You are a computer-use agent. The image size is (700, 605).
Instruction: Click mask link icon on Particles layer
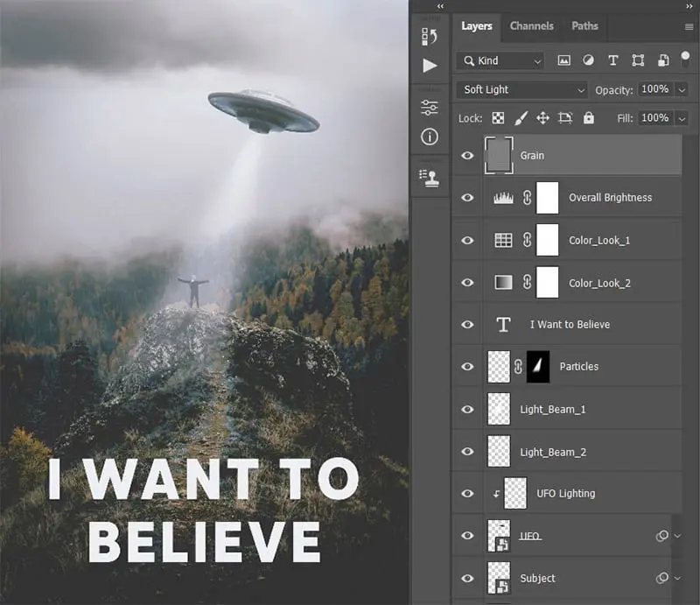click(518, 366)
